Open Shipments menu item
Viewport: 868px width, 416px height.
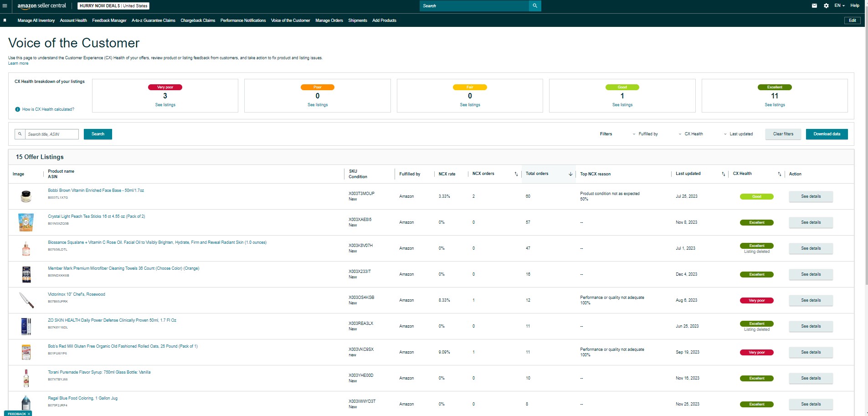pyautogui.click(x=358, y=21)
